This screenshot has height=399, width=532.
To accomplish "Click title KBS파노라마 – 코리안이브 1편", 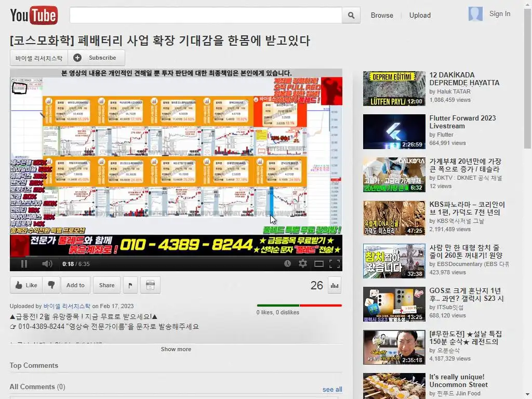I will tap(467, 208).
